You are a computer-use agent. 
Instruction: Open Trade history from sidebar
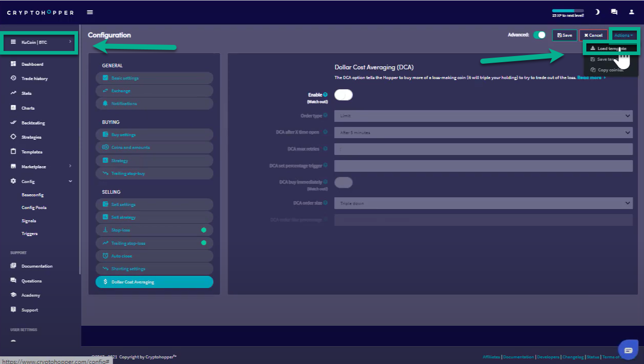click(x=34, y=79)
